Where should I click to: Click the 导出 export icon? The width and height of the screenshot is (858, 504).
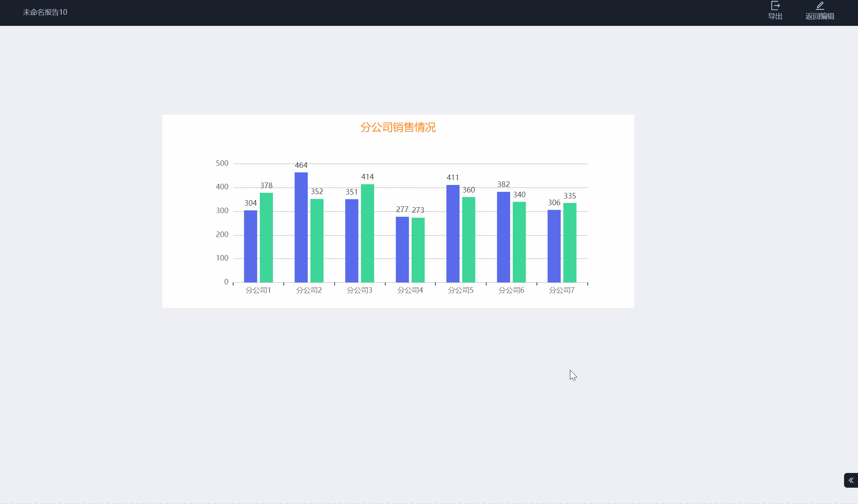click(775, 6)
